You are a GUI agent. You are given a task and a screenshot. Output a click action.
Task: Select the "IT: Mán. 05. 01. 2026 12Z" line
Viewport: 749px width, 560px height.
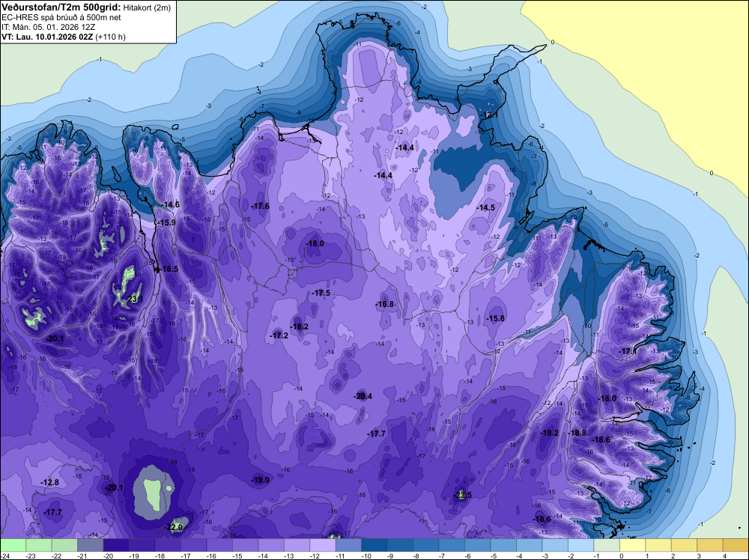pyautogui.click(x=48, y=27)
